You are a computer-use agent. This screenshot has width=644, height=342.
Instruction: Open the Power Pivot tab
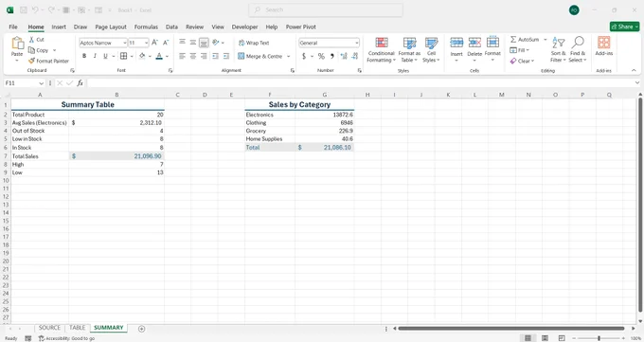click(x=300, y=27)
